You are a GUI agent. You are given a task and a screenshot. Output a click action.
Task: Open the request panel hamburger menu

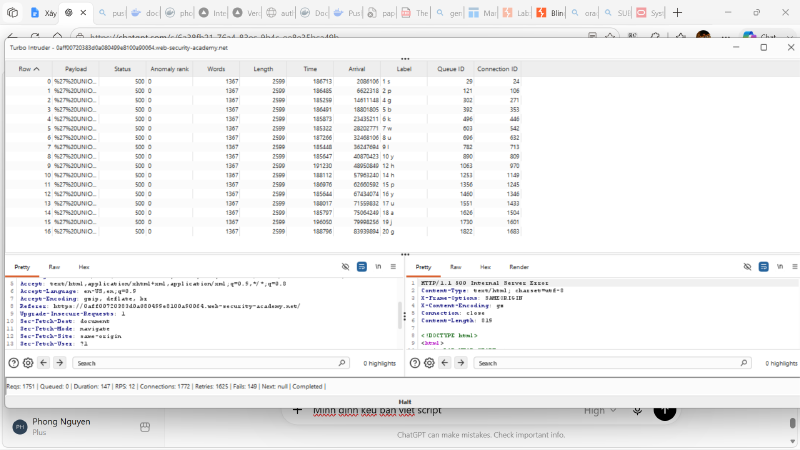[393, 266]
